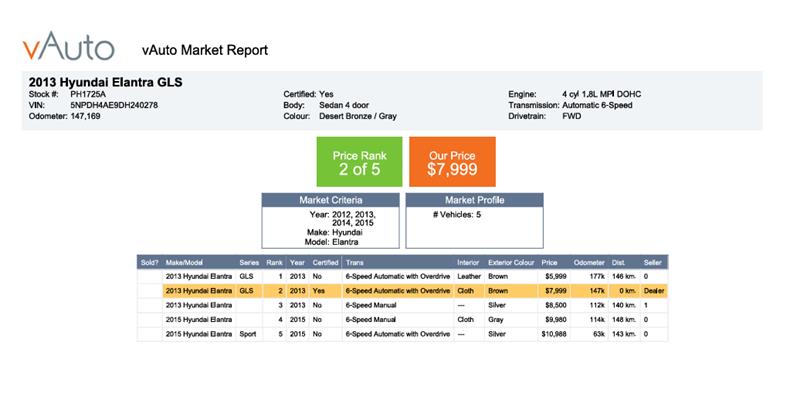Click 6-Speed Manual in rank 3 row
This screenshot has height=410, width=800.
click(371, 305)
